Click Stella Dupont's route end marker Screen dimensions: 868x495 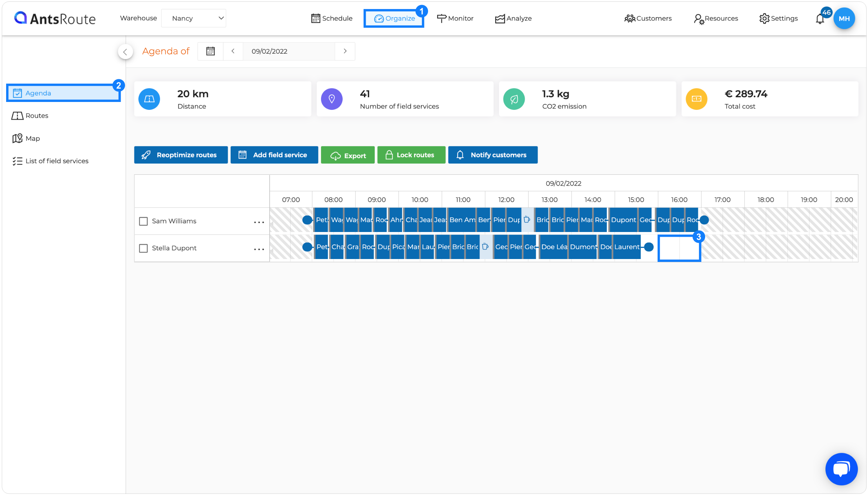[649, 247]
